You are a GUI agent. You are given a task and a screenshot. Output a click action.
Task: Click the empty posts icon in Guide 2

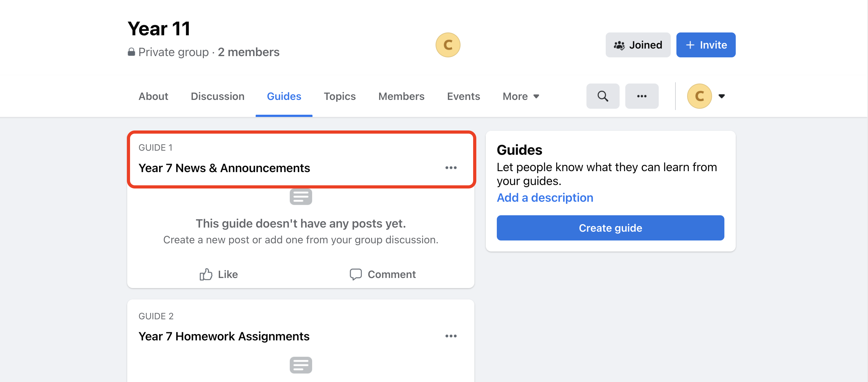pyautogui.click(x=300, y=365)
